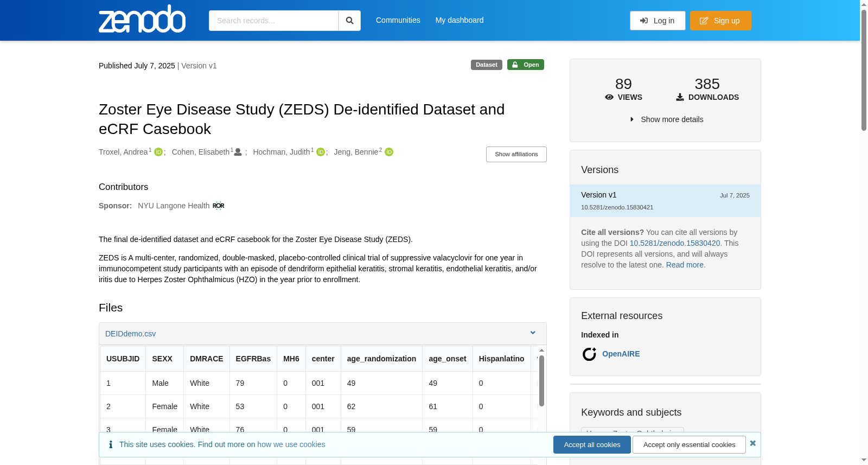Click Show affiliations button
Viewport: 868px width, 465px height.
516,154
